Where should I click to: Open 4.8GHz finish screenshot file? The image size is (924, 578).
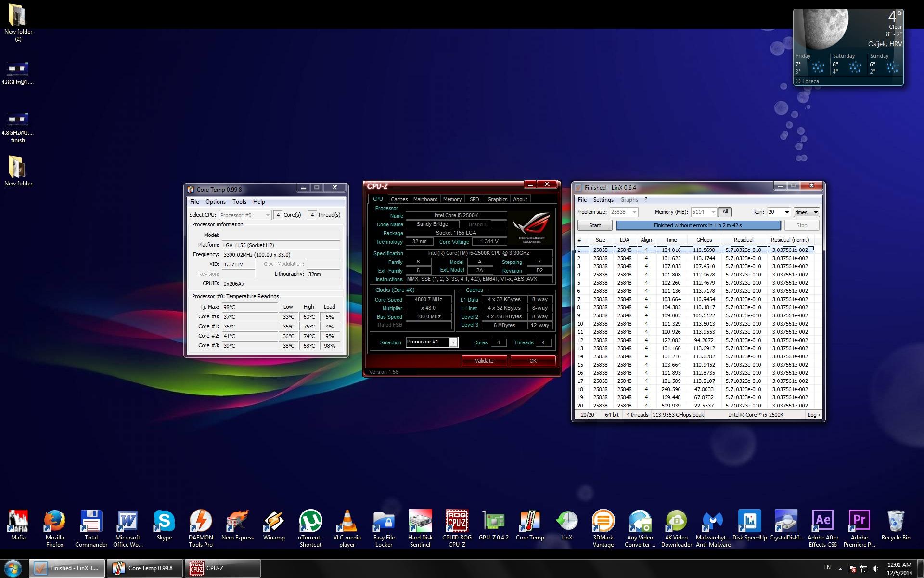pyautogui.click(x=18, y=128)
